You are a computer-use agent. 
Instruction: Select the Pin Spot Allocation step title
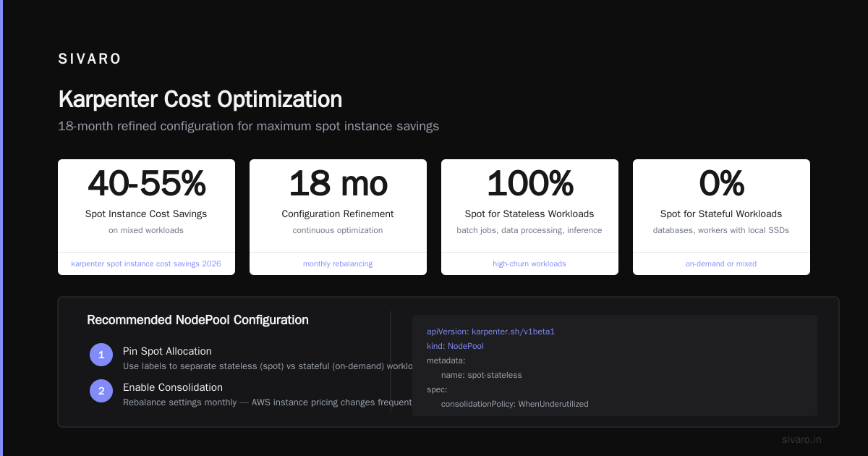(167, 351)
